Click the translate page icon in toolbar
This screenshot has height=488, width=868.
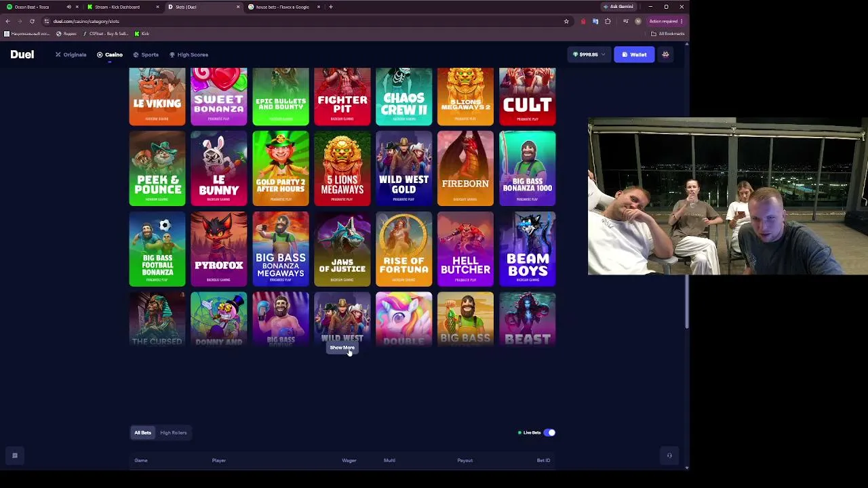(595, 21)
